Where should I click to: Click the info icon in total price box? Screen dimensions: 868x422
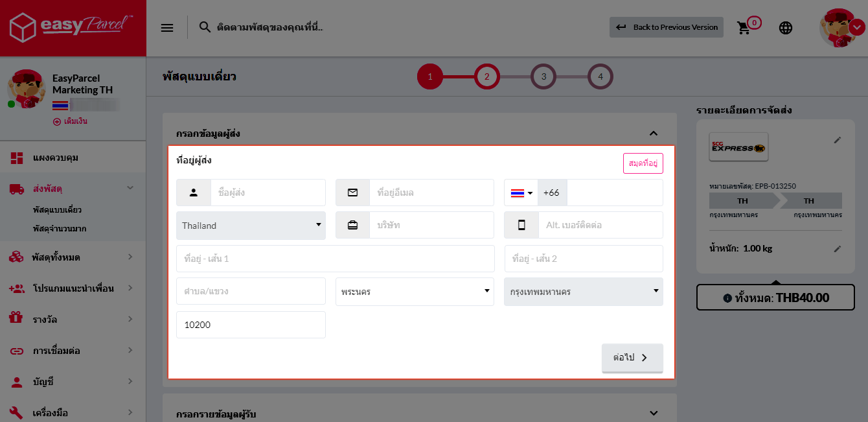[x=727, y=298]
